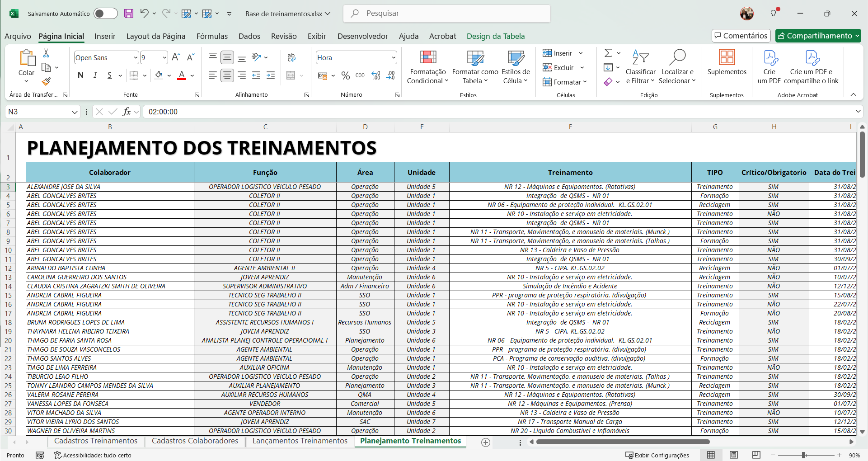Click the Format Painter brush icon

(x=46, y=82)
